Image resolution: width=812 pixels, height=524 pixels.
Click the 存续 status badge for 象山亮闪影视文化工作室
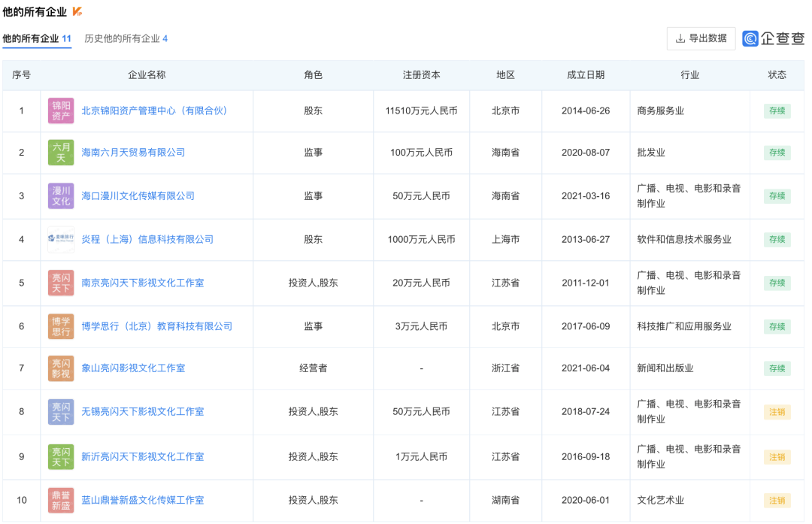(x=777, y=368)
